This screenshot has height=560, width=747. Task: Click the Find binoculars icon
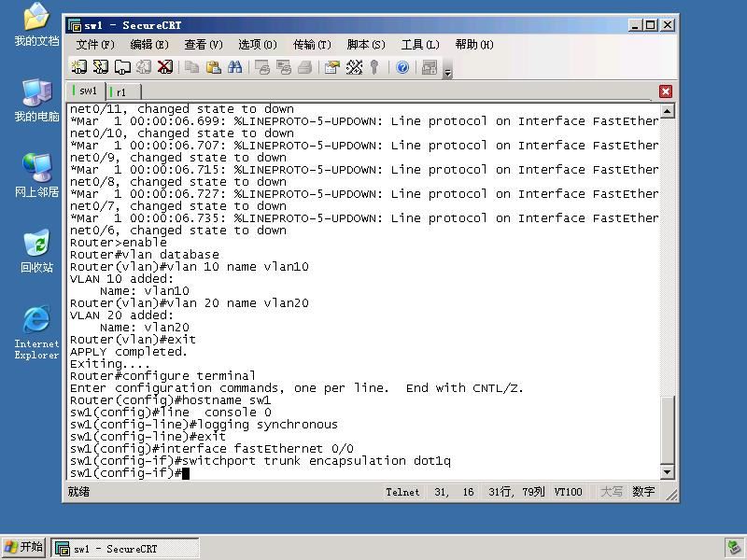[x=235, y=67]
